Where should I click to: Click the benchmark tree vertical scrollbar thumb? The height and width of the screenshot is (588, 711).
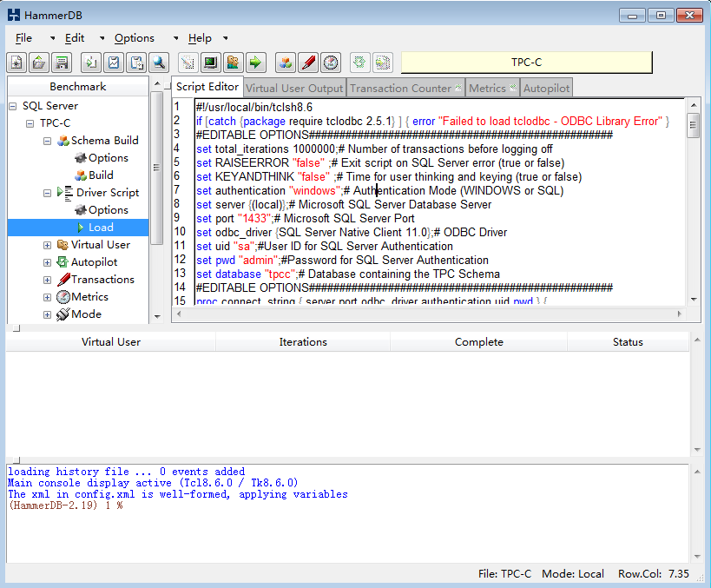(157, 168)
